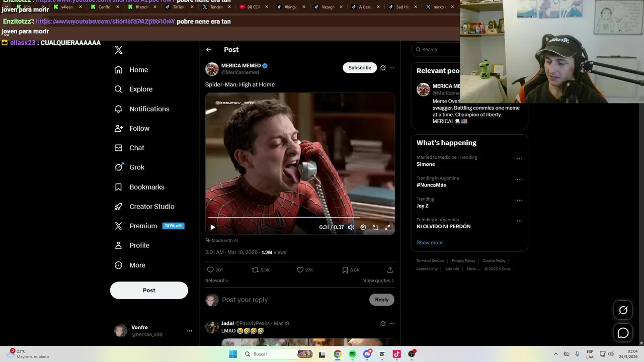Click the Grok explain icon beside Subscribe

point(383,68)
